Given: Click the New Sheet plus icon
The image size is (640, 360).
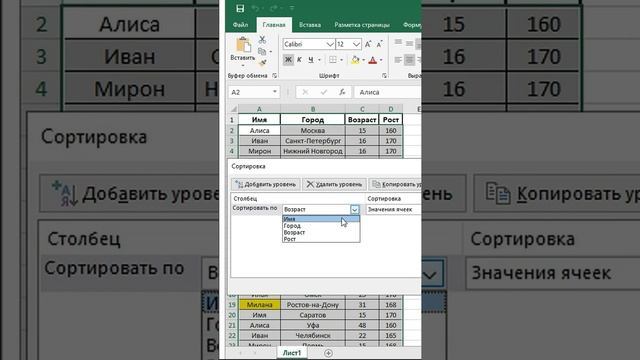Looking at the screenshot, I should pyautogui.click(x=328, y=353).
